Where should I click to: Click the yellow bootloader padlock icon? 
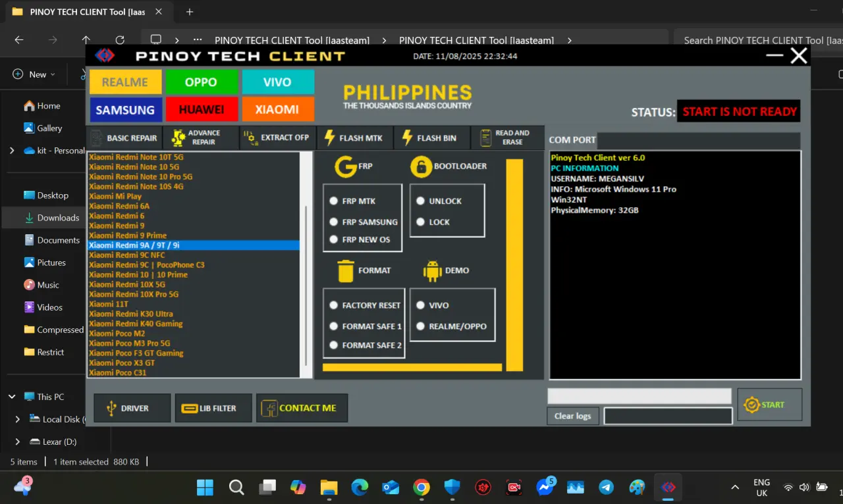point(421,166)
